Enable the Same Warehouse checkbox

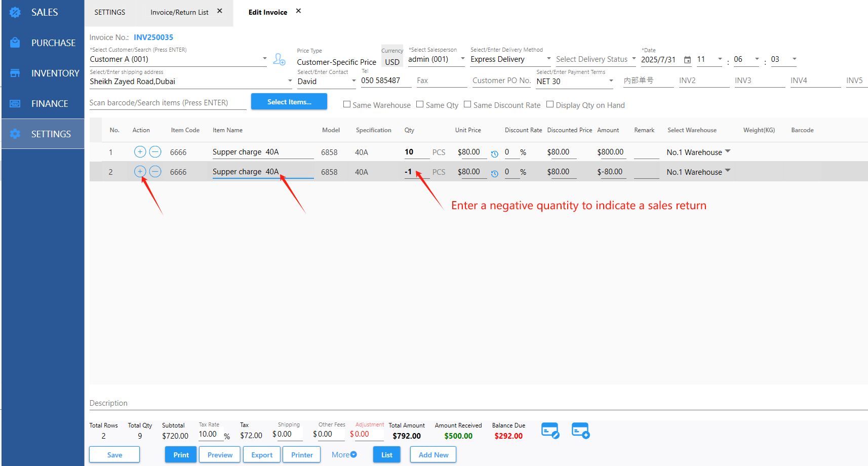click(347, 104)
